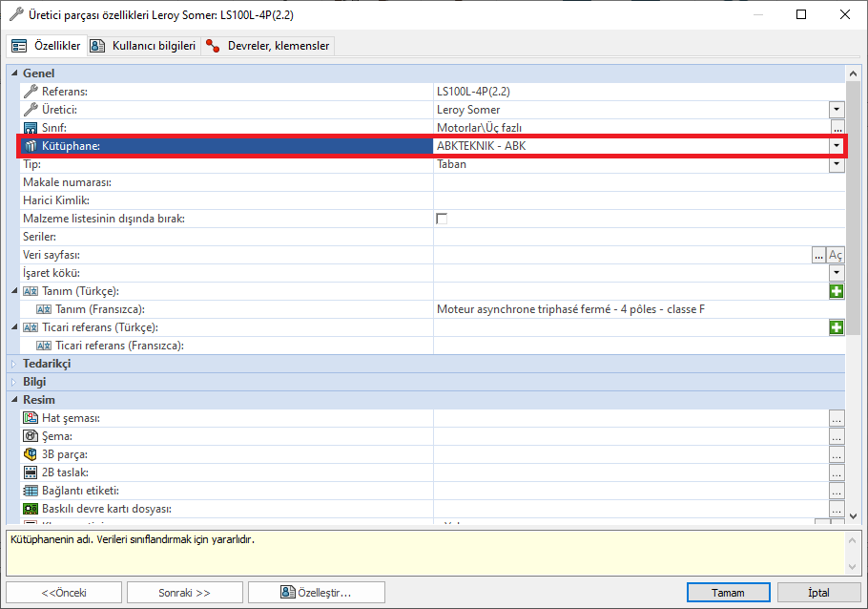
Task: Switch to Kullanıcı bilgileri tab
Action: click(x=144, y=46)
